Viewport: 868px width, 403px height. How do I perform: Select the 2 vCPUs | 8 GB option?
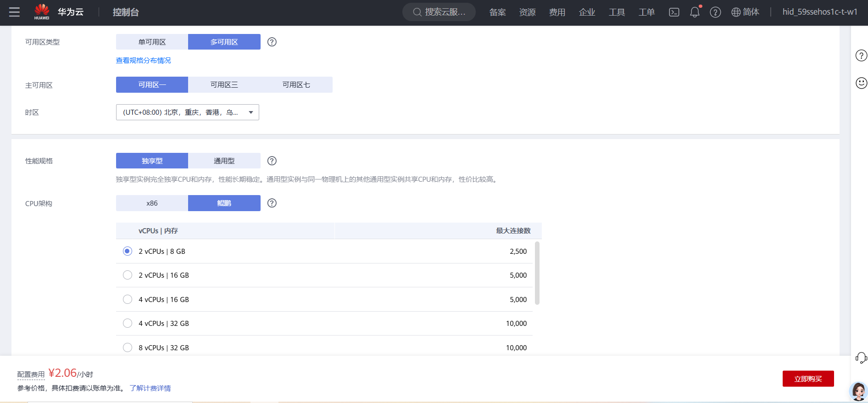pos(128,251)
